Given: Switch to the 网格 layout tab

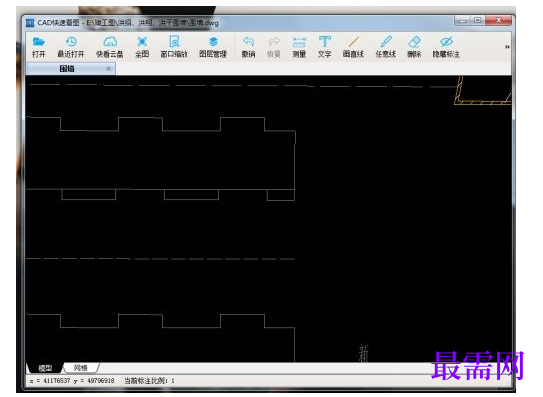Looking at the screenshot, I should pyautogui.click(x=81, y=368).
